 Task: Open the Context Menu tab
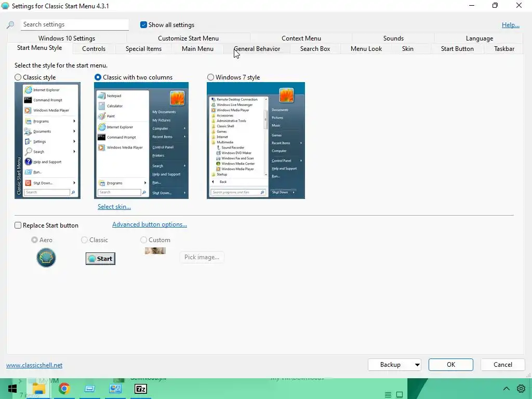[301, 38]
